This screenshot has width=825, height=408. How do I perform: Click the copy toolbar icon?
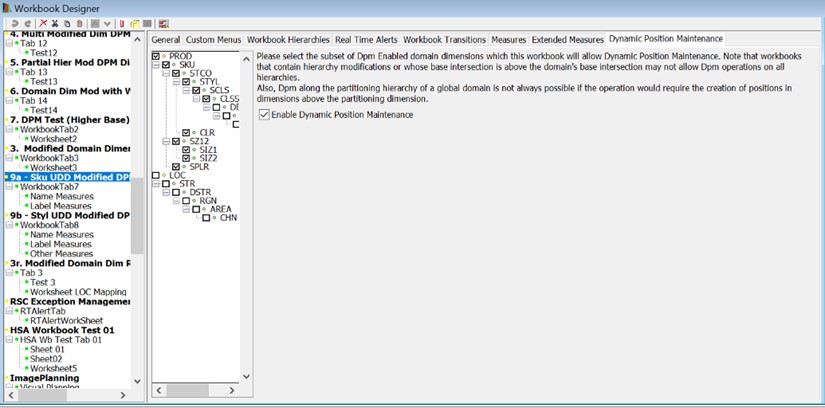[x=67, y=24]
